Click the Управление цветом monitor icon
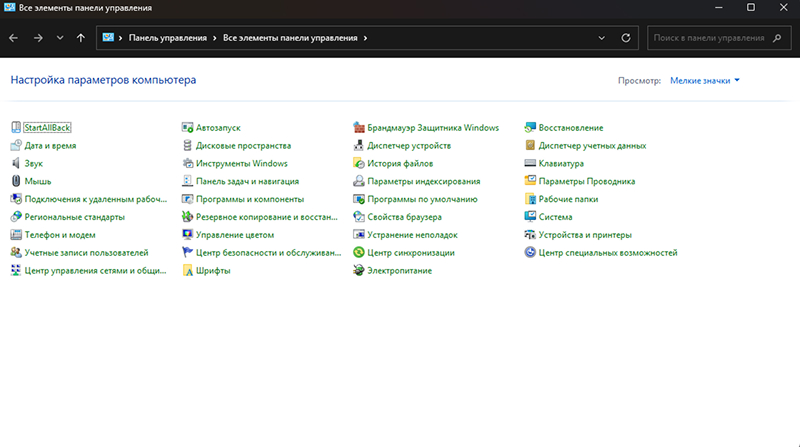Viewport: 800px width, 447px height. 187,235
